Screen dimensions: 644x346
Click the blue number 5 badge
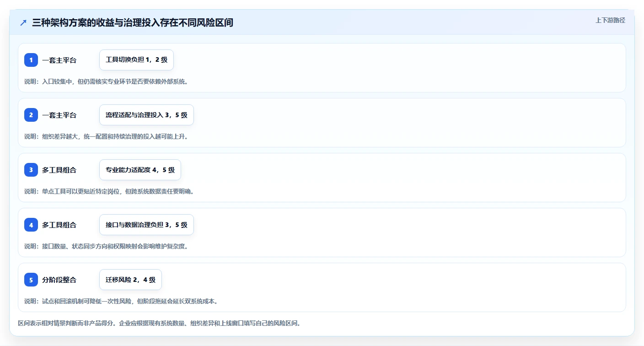coord(31,280)
